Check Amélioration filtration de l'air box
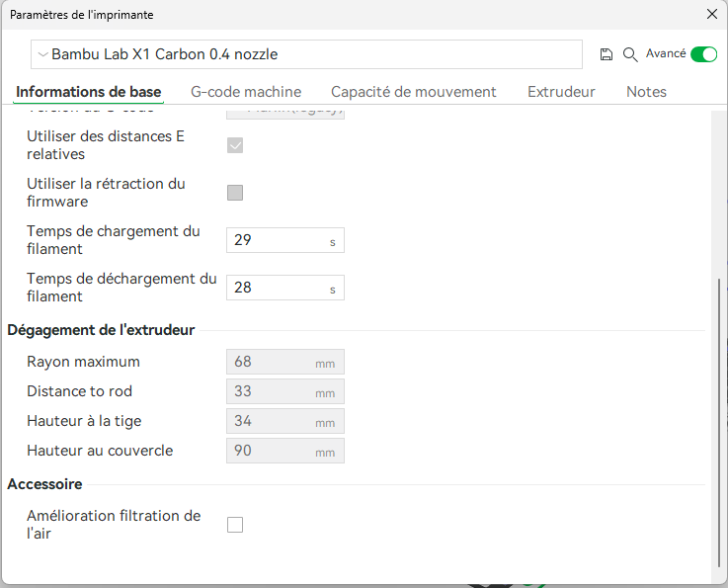This screenshot has height=588, width=728. pyautogui.click(x=235, y=525)
